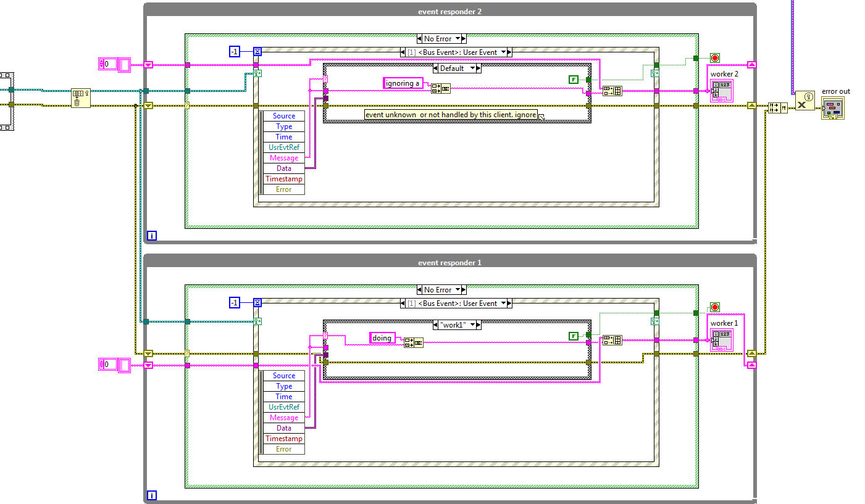
Task: Click the Clear Errors X node before error out
Action: point(804,103)
